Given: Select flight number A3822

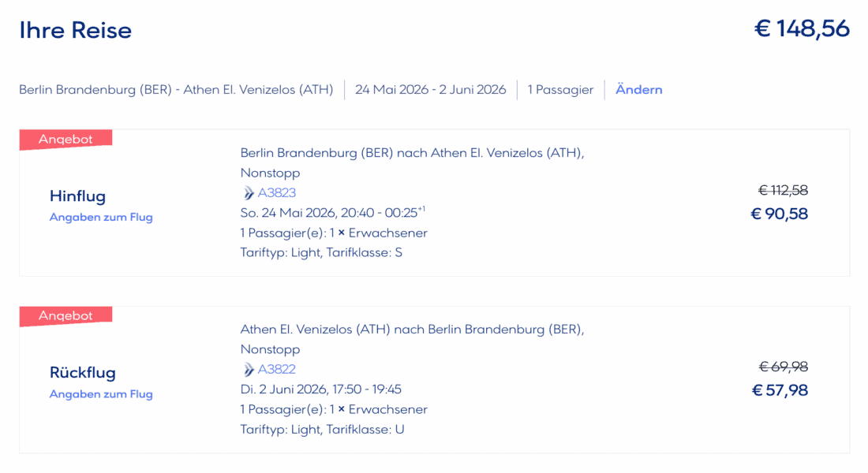Looking at the screenshot, I should tap(277, 370).
